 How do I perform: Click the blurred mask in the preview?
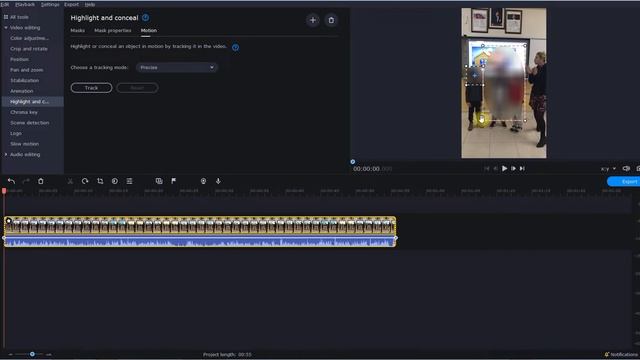504,83
